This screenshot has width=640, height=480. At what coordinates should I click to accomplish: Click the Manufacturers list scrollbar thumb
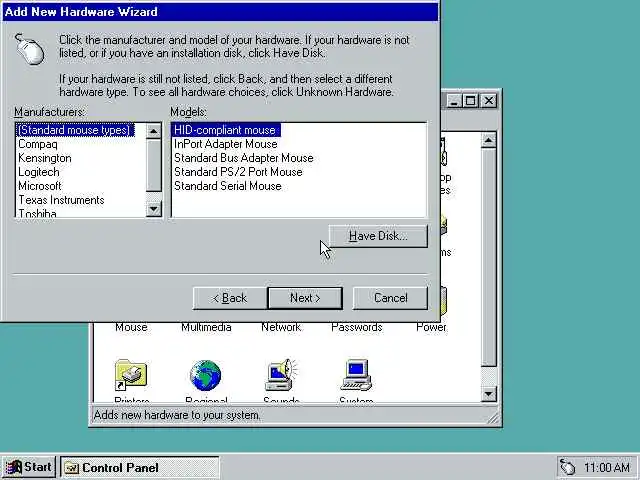(153, 165)
